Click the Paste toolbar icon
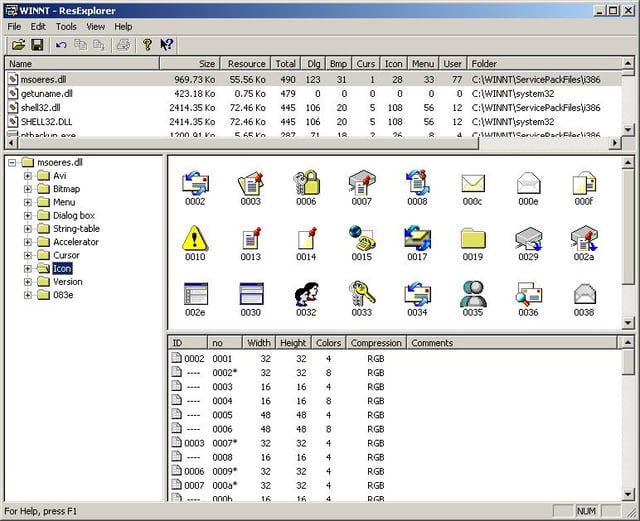The image size is (640, 521). pos(99,45)
